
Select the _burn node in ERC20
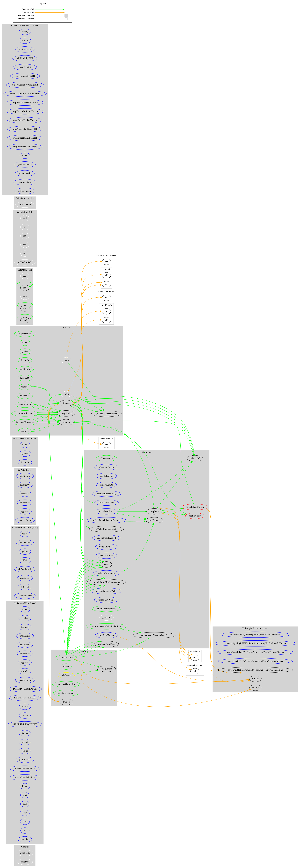(66, 360)
